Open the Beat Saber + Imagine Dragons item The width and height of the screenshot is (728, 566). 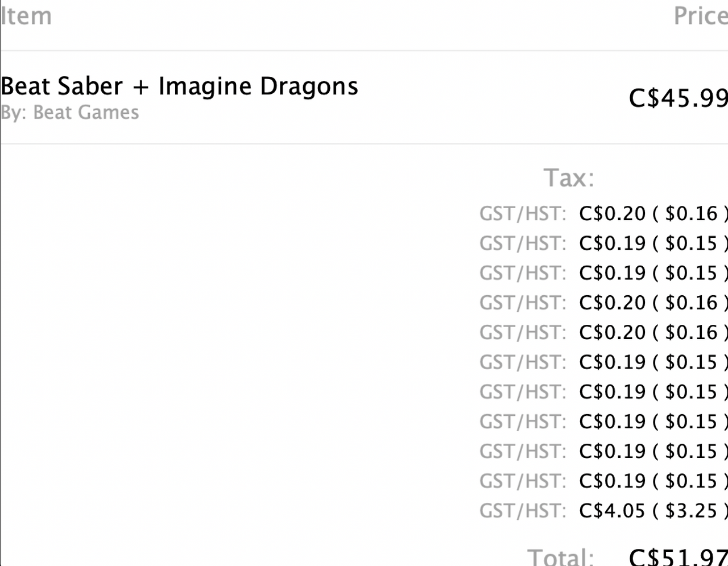point(179,86)
